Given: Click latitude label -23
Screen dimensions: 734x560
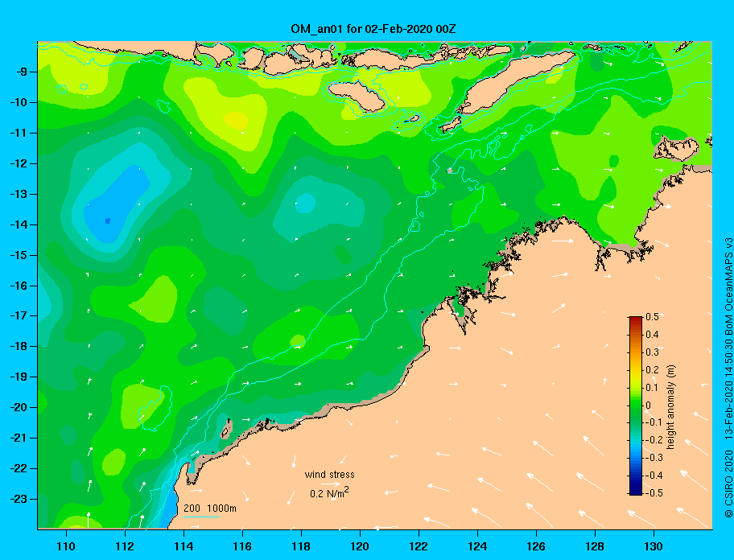Looking at the screenshot, I should [19, 499].
